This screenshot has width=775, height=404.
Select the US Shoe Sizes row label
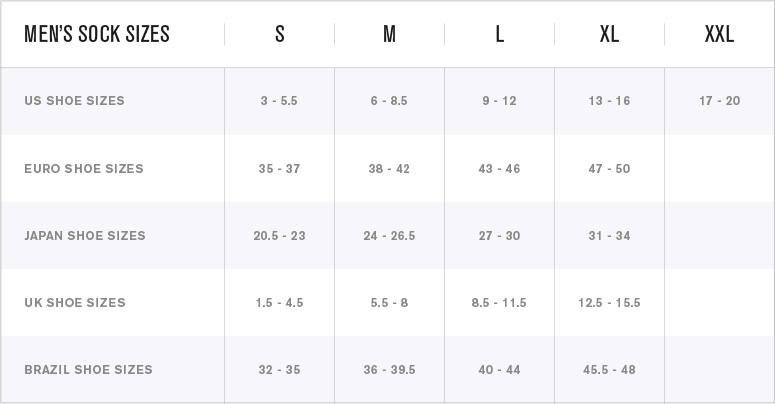(74, 101)
